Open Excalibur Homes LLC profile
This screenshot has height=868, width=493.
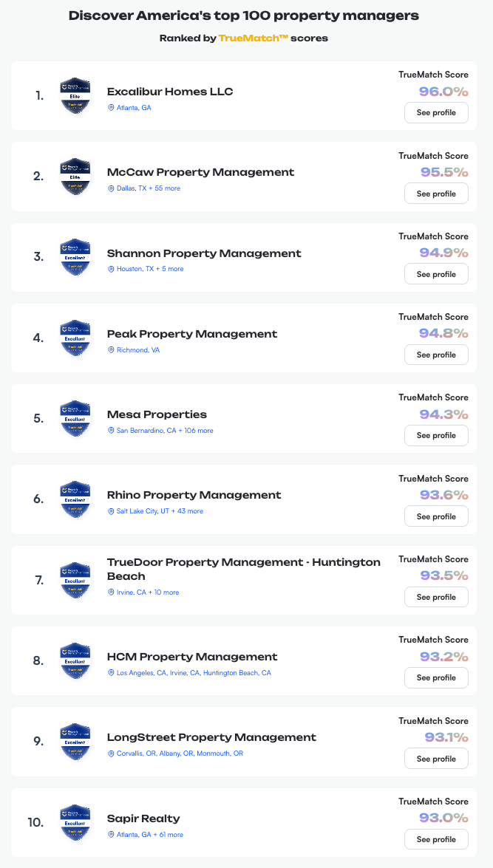436,112
